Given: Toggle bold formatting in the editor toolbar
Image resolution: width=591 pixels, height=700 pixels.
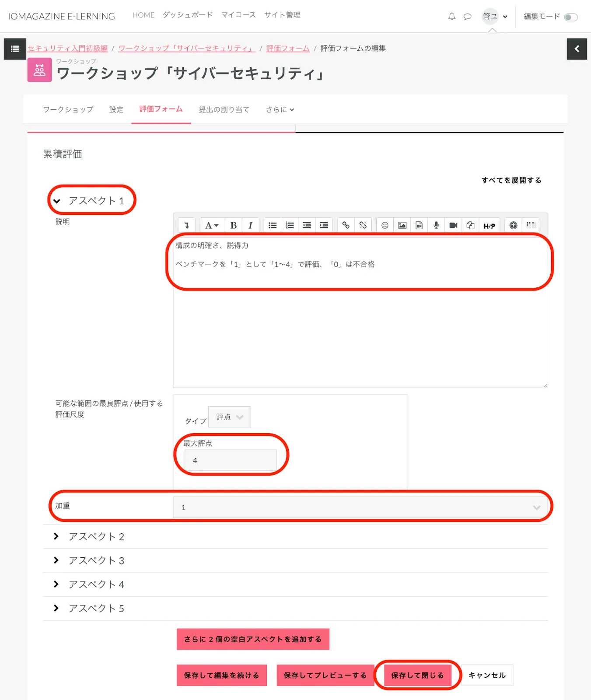Looking at the screenshot, I should [x=233, y=225].
